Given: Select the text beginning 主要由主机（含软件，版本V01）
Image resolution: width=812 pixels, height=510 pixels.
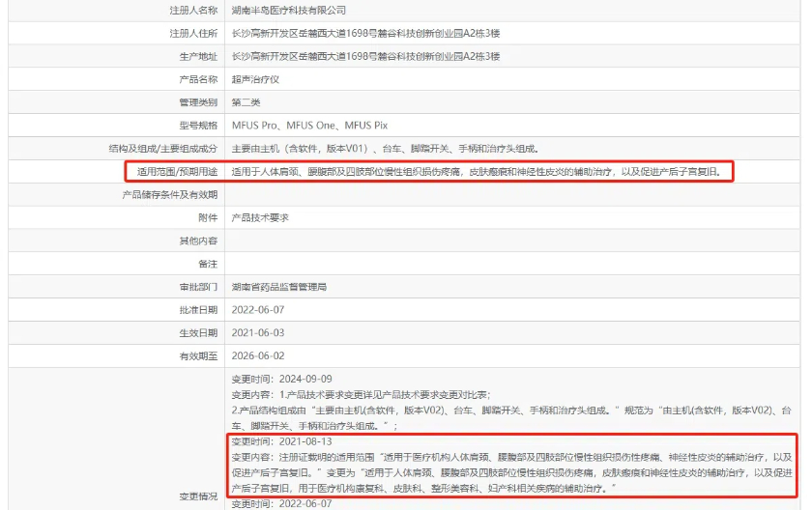Looking at the screenshot, I should click(386, 149).
